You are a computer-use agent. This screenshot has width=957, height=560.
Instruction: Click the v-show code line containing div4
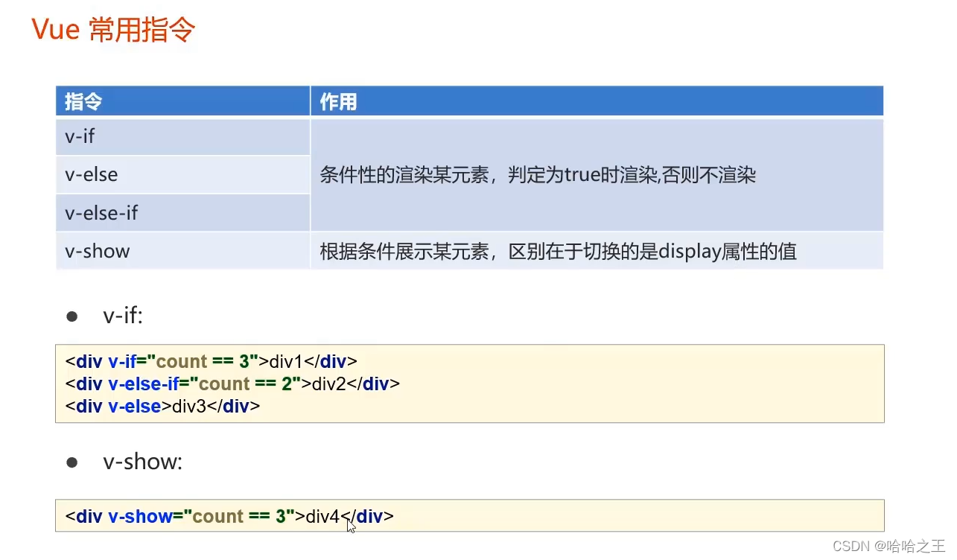click(229, 516)
